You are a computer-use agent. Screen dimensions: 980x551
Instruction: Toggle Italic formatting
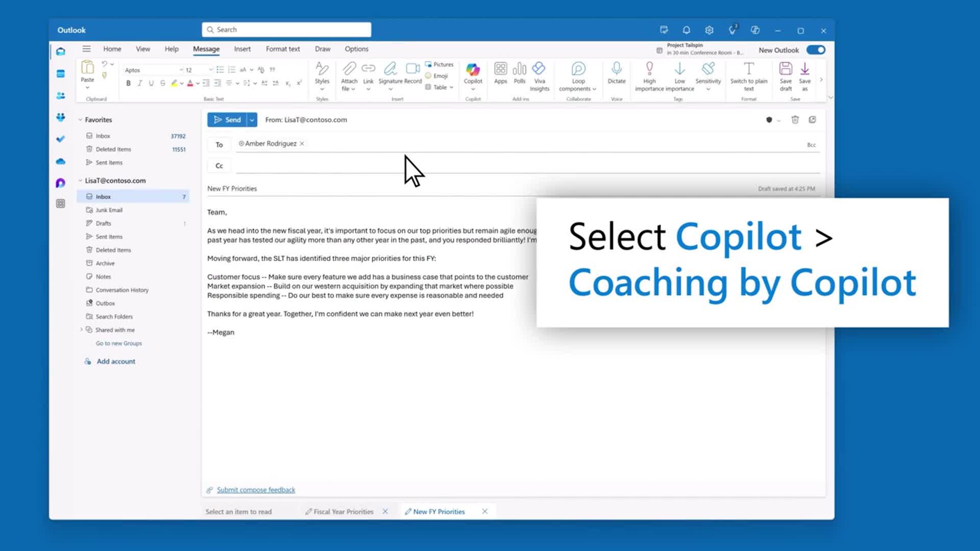click(x=139, y=83)
